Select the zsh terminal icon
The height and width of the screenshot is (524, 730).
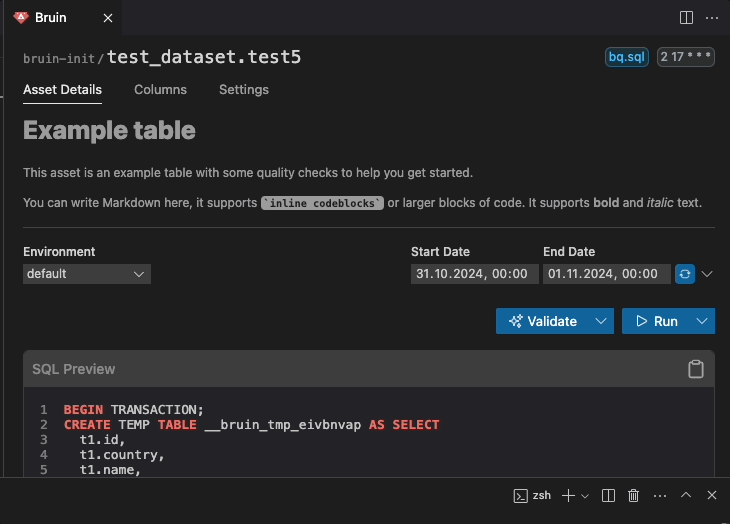coord(520,496)
